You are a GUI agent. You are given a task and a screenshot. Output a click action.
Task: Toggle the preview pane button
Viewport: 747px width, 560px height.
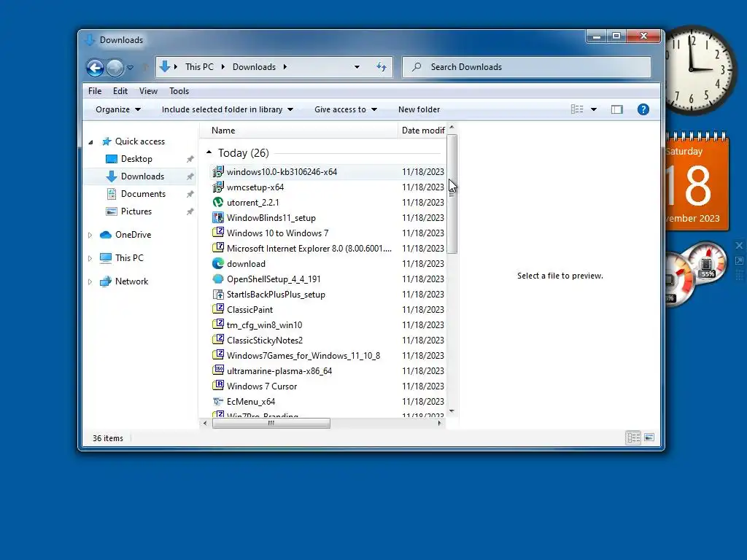point(617,109)
